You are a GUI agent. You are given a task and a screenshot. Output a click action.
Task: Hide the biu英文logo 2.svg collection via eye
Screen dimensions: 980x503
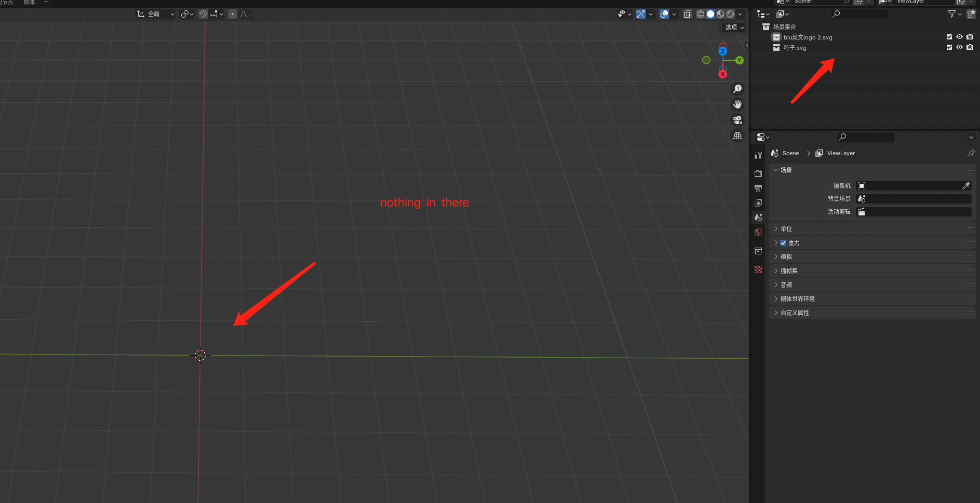[x=959, y=37]
